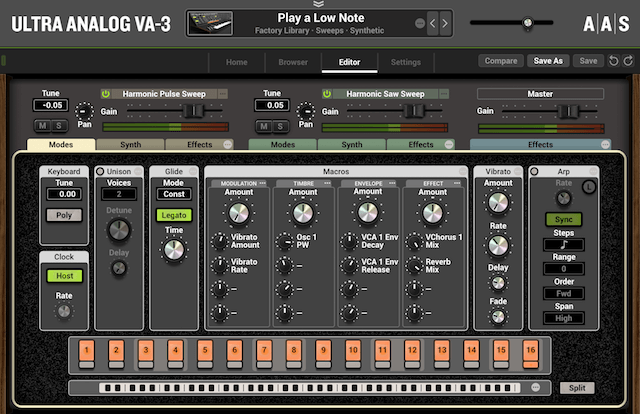Click the Pan knob of Saw Sweep layer
Image resolution: width=640 pixels, height=414 pixels.
tap(306, 111)
